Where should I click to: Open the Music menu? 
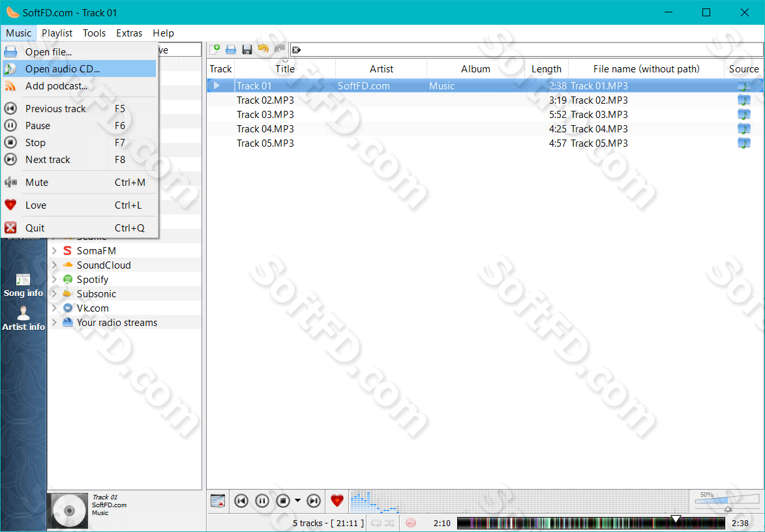click(18, 33)
